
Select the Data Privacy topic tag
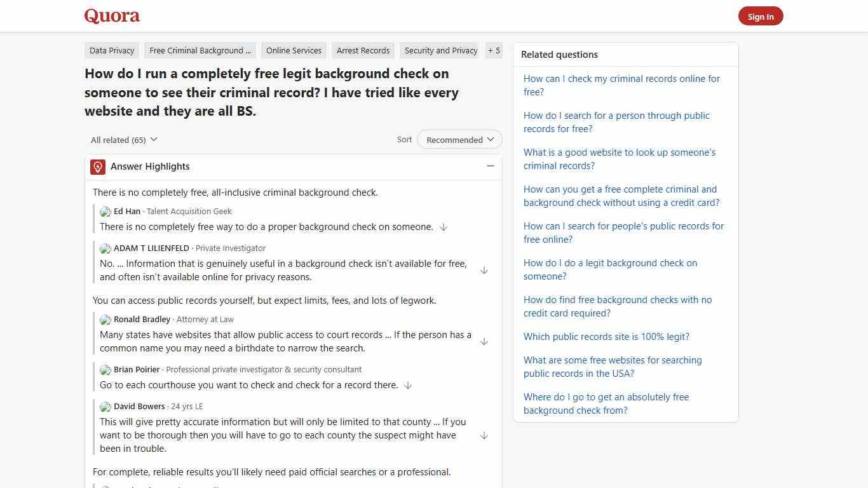pyautogui.click(x=111, y=50)
